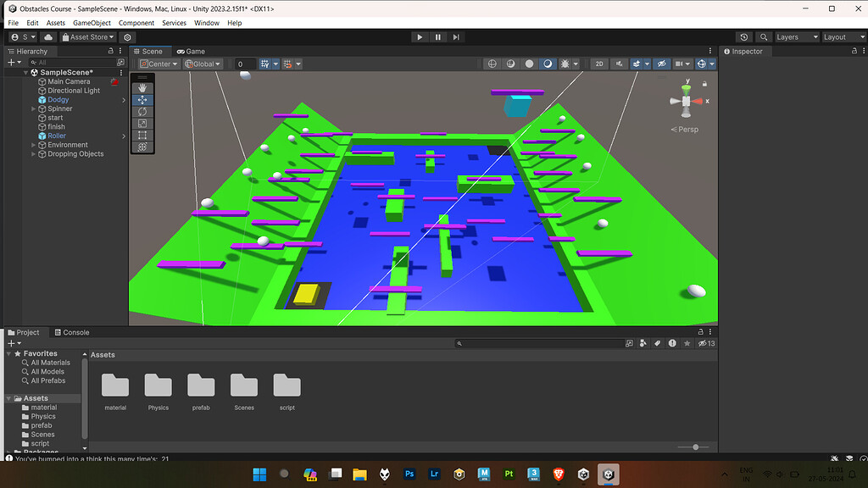Open the Layout dropdown
The image size is (868, 488).
(x=843, y=37)
